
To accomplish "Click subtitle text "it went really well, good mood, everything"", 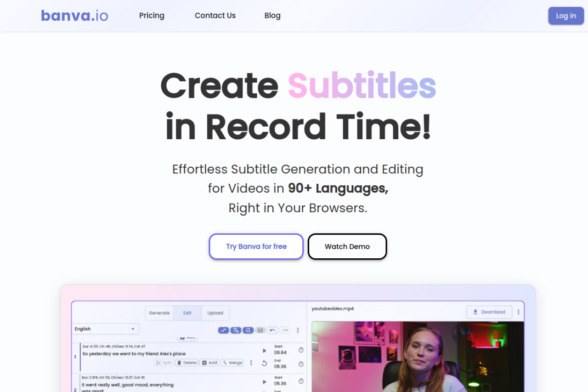I will coord(128,385).
